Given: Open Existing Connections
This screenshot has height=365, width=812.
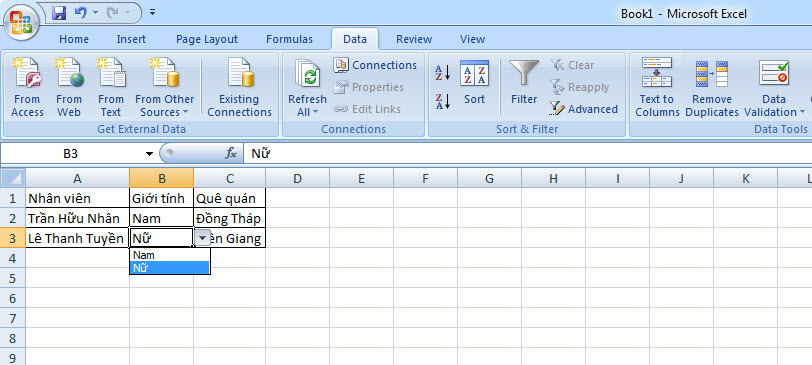Looking at the screenshot, I should click(239, 87).
